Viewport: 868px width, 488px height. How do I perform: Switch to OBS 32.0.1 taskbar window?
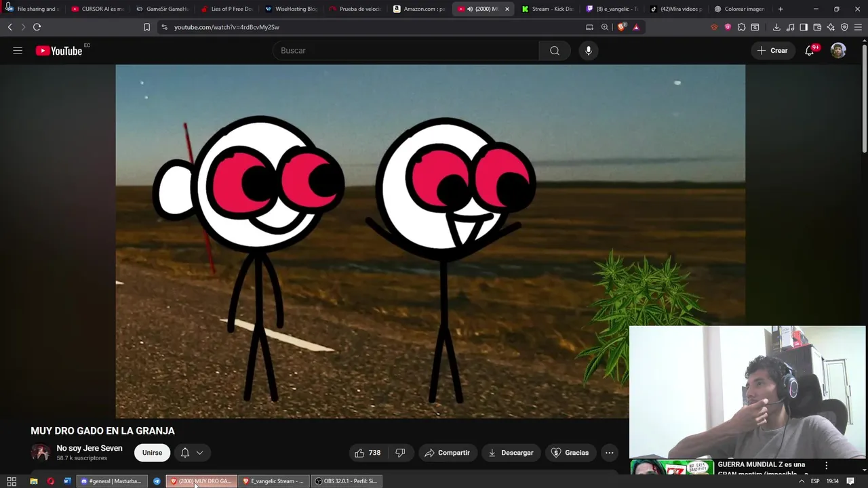click(347, 481)
